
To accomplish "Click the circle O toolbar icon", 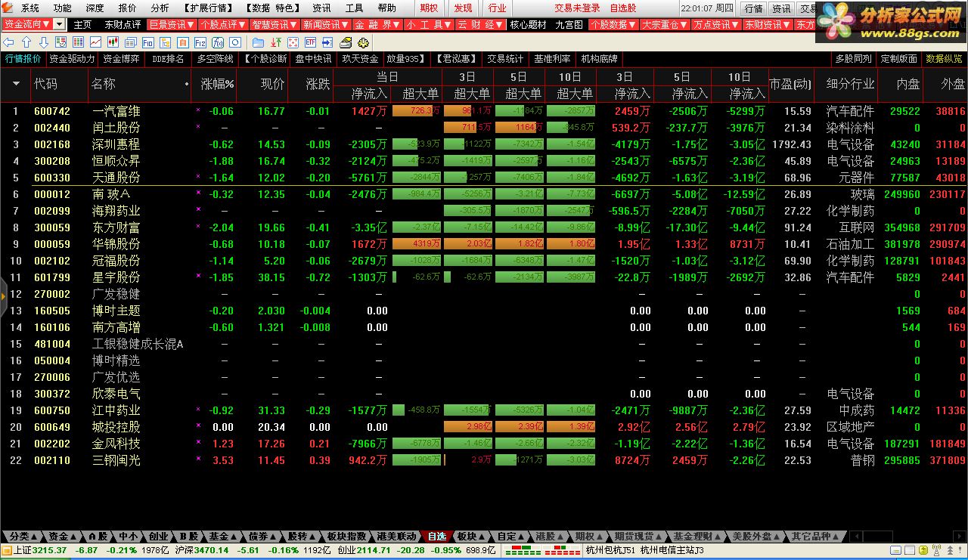I will click(235, 42).
